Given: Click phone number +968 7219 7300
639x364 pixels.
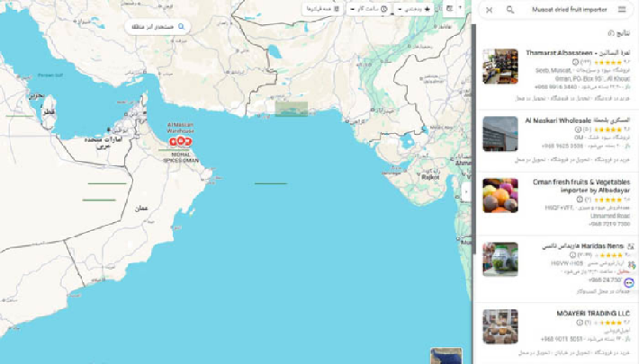Looking at the screenshot, I should (609, 224).
